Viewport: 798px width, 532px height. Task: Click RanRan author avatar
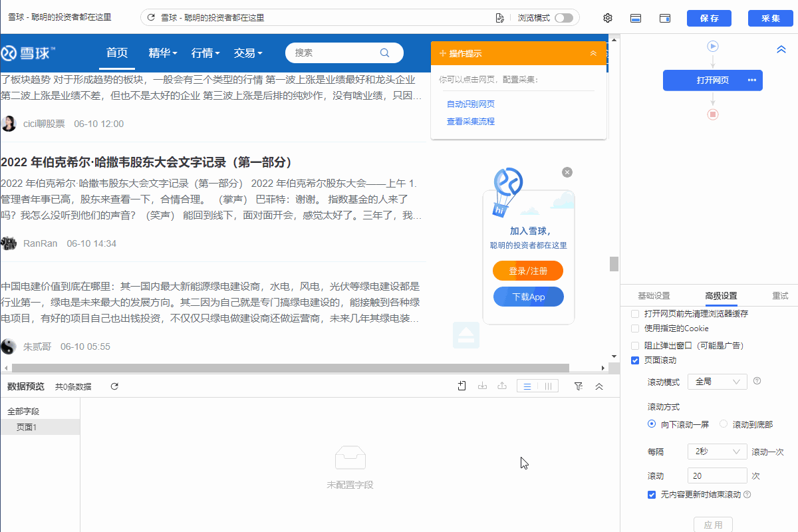point(9,243)
